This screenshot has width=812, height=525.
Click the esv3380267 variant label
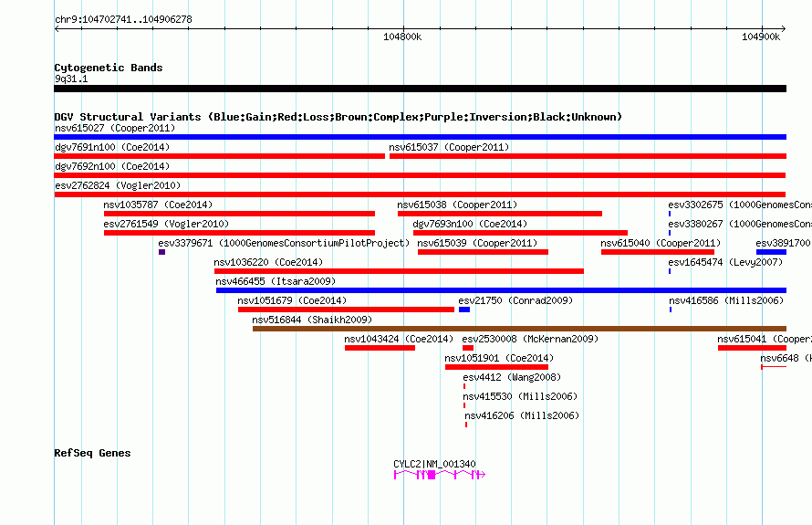740,224
